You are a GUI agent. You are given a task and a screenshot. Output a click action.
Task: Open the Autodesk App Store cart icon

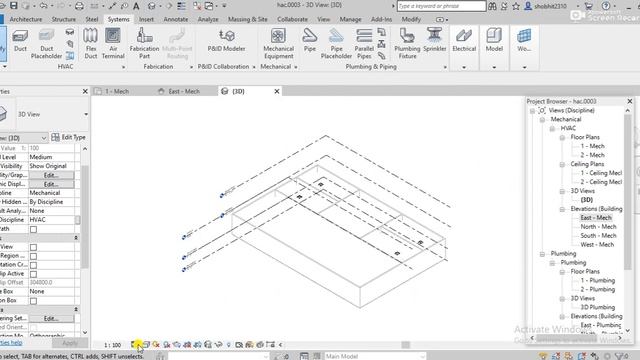click(588, 6)
